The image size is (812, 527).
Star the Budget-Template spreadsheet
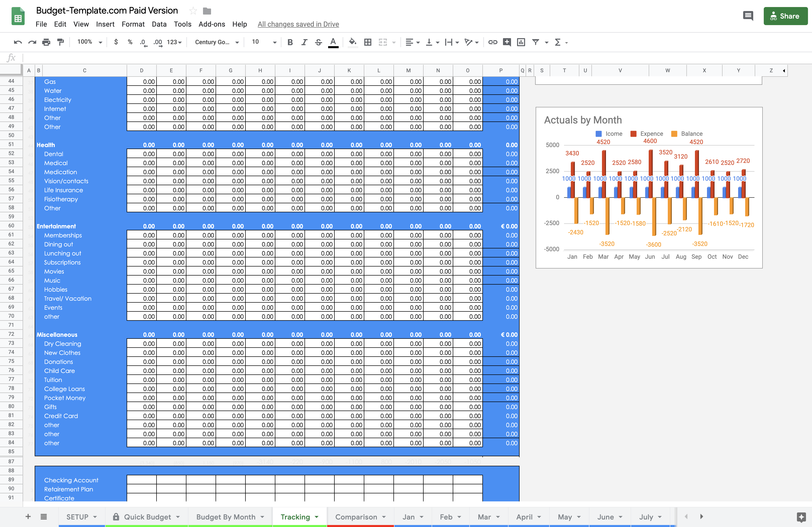point(193,11)
